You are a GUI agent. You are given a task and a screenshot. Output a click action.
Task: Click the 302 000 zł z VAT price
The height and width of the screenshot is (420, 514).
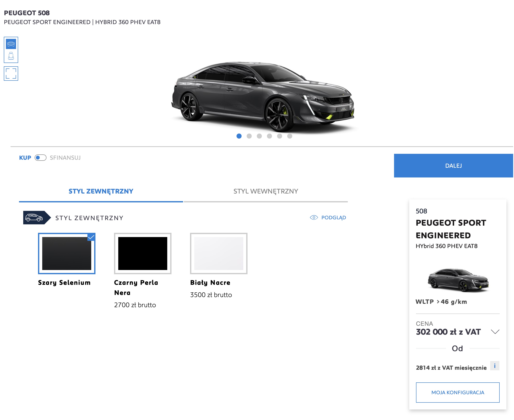click(449, 332)
